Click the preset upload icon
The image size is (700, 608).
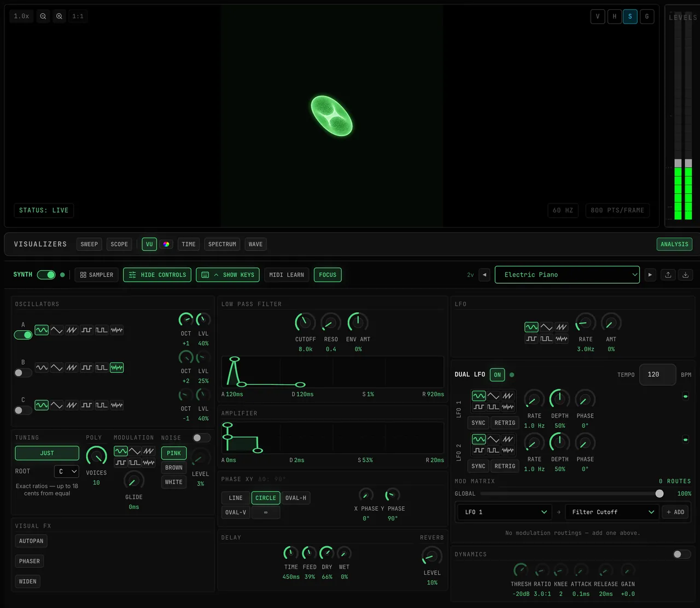coord(668,275)
